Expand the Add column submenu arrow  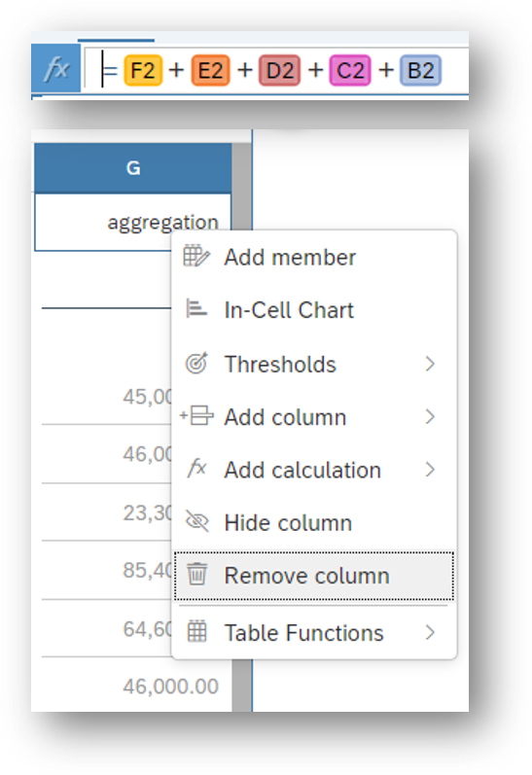tap(430, 416)
